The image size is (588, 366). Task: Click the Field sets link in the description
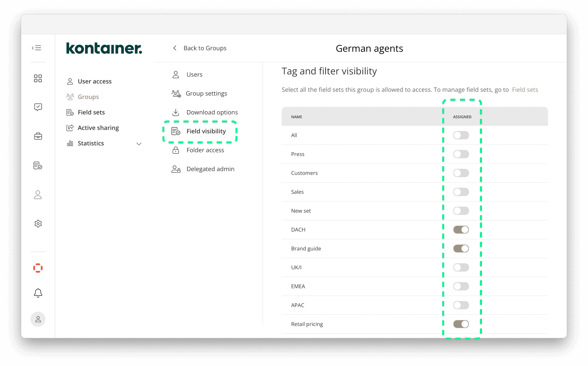point(525,90)
